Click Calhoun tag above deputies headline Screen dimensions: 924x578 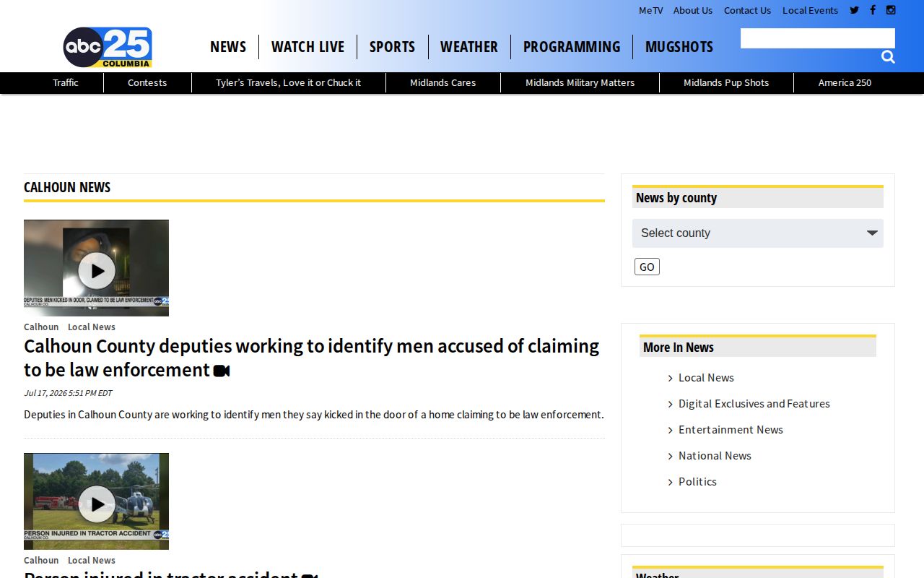41,327
